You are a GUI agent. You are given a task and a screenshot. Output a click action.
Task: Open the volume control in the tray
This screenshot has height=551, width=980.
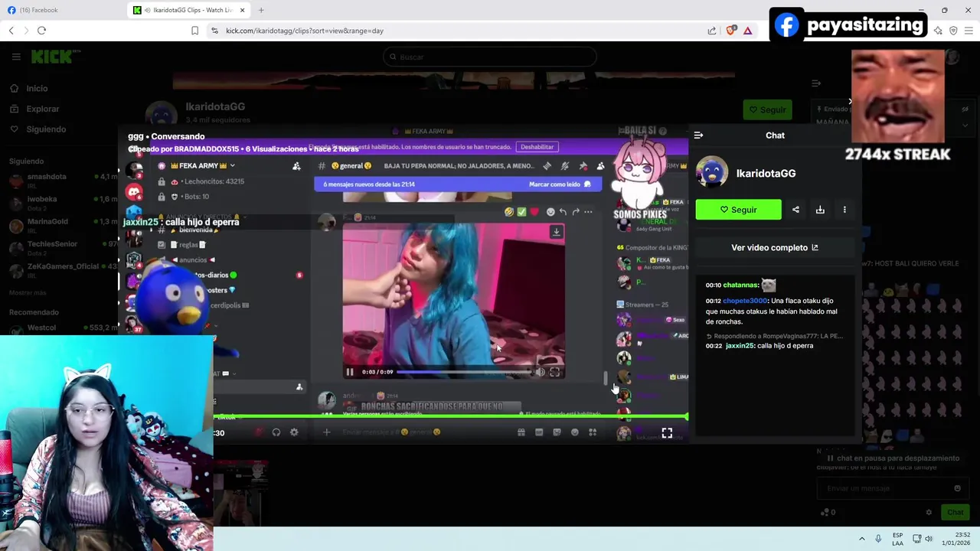click(x=929, y=539)
